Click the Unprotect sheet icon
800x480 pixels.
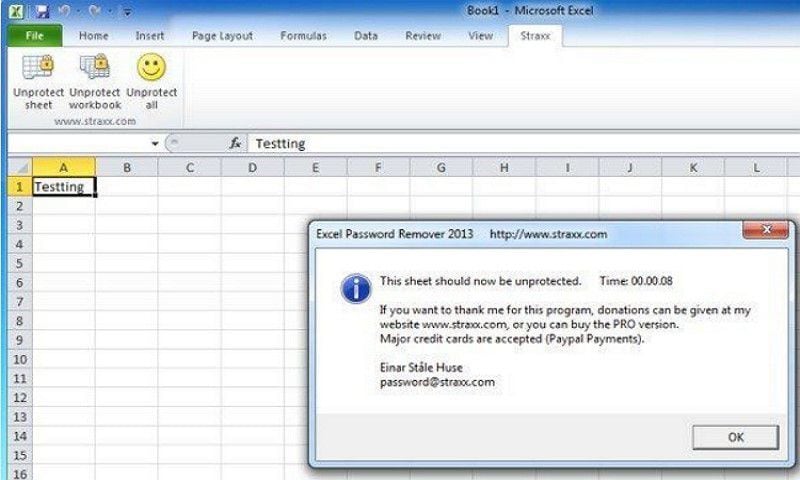[38, 67]
